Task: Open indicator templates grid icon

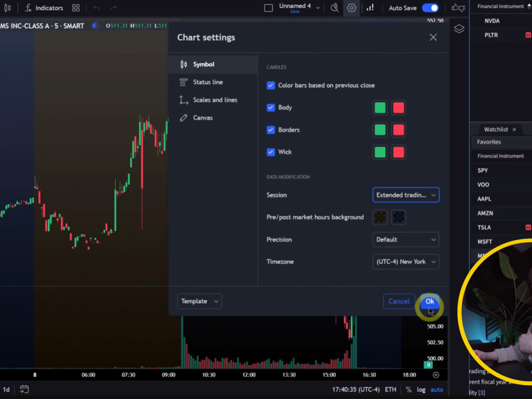Action: (76, 8)
